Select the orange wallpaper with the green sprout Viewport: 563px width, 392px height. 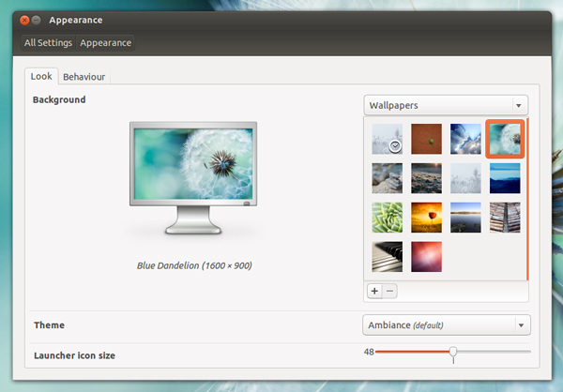[427, 139]
